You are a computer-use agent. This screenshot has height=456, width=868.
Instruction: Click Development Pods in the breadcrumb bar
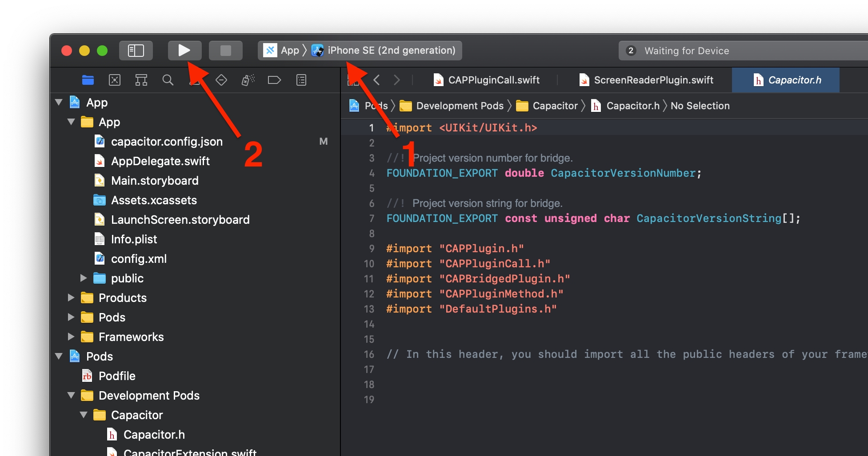[460, 106]
